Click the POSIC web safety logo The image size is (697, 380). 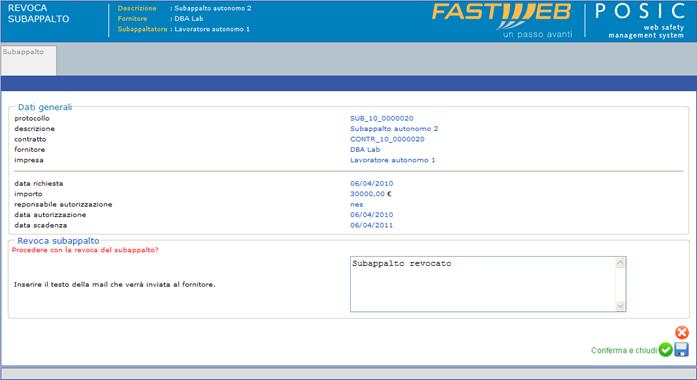[x=641, y=20]
